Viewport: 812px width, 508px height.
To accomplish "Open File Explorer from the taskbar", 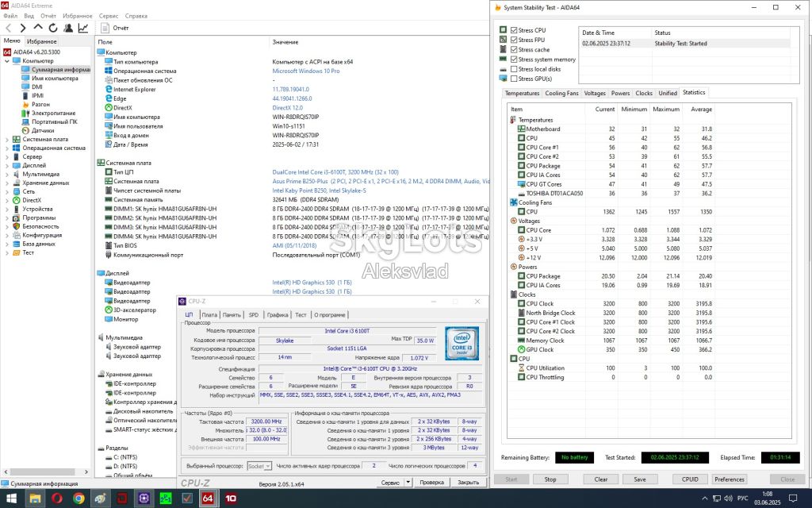I will [35, 498].
